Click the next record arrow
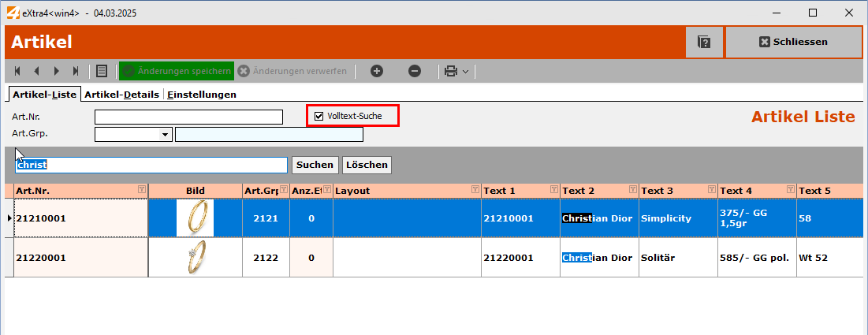The width and height of the screenshot is (868, 335). point(56,71)
